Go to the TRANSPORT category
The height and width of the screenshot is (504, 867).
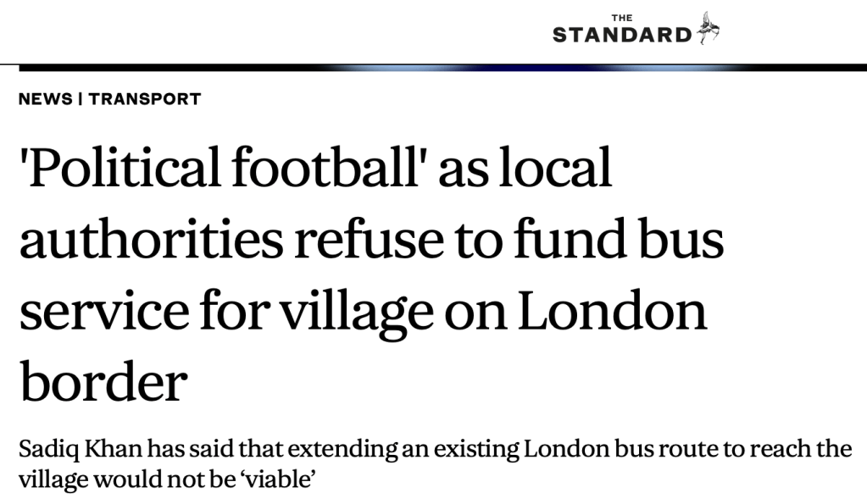pyautogui.click(x=145, y=99)
